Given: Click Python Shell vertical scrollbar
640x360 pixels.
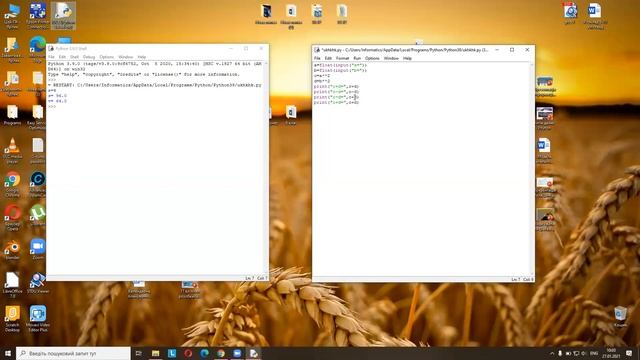Looking at the screenshot, I should click(x=266, y=168).
